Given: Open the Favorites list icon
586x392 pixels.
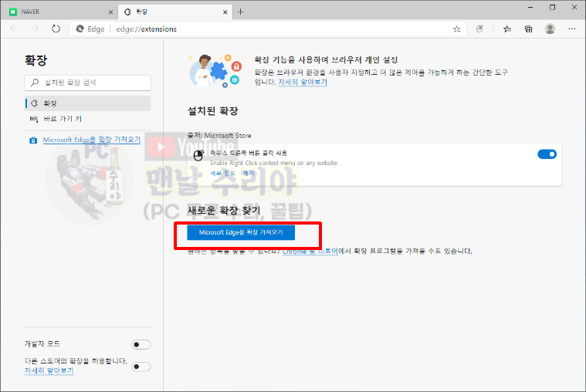Looking at the screenshot, I should pos(506,29).
